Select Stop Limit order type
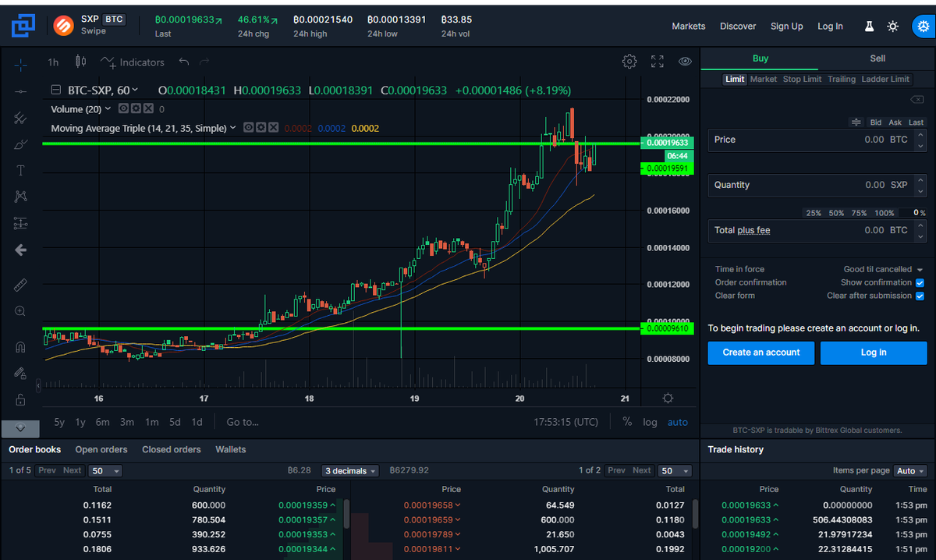The height and width of the screenshot is (560, 936). (x=802, y=79)
